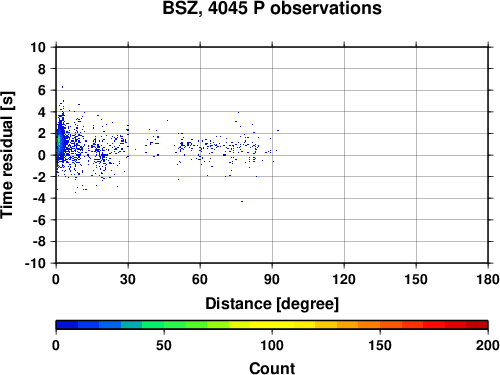Click the x-axis tick label 120
Viewport: 500px width, 375px height.
pos(344,279)
